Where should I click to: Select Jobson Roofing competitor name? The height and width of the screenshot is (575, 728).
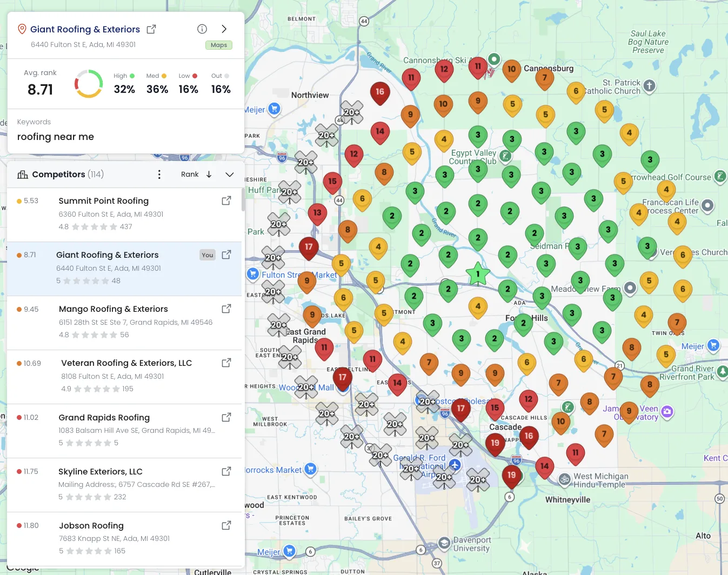91,526
